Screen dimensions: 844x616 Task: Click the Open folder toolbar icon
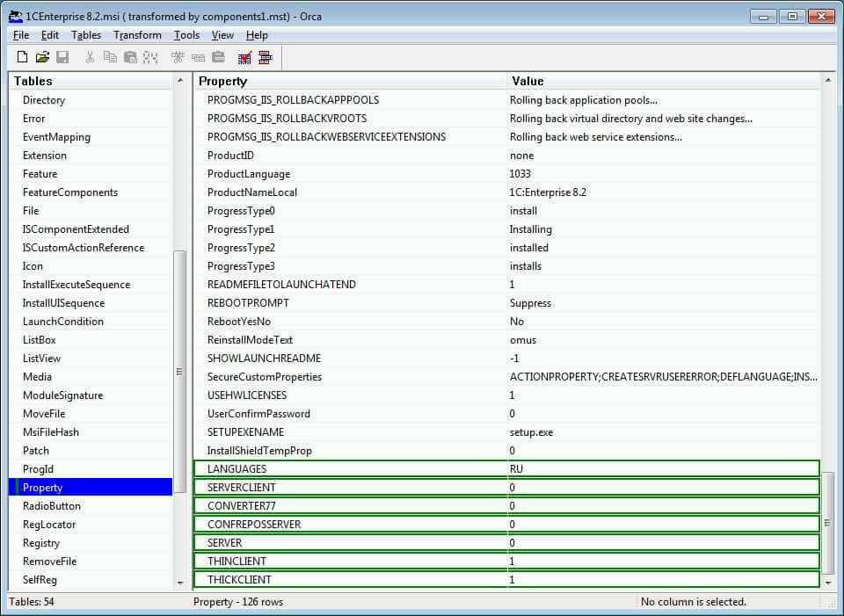click(42, 57)
